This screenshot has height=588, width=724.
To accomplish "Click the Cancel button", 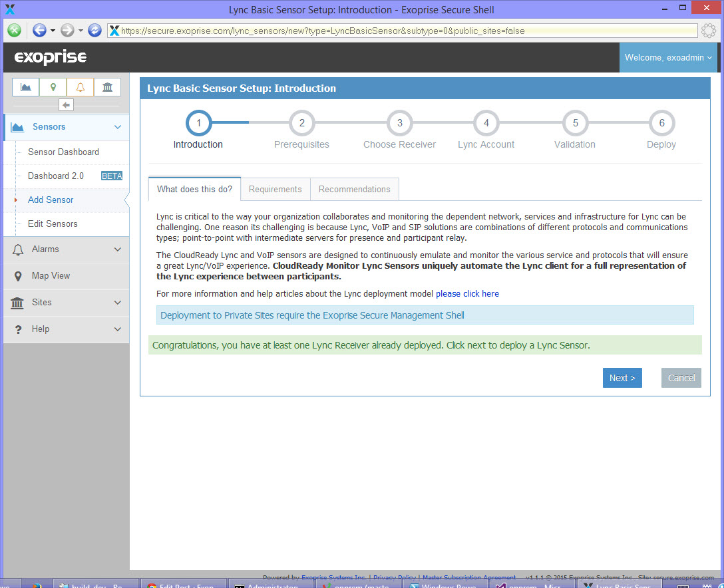I will [681, 378].
